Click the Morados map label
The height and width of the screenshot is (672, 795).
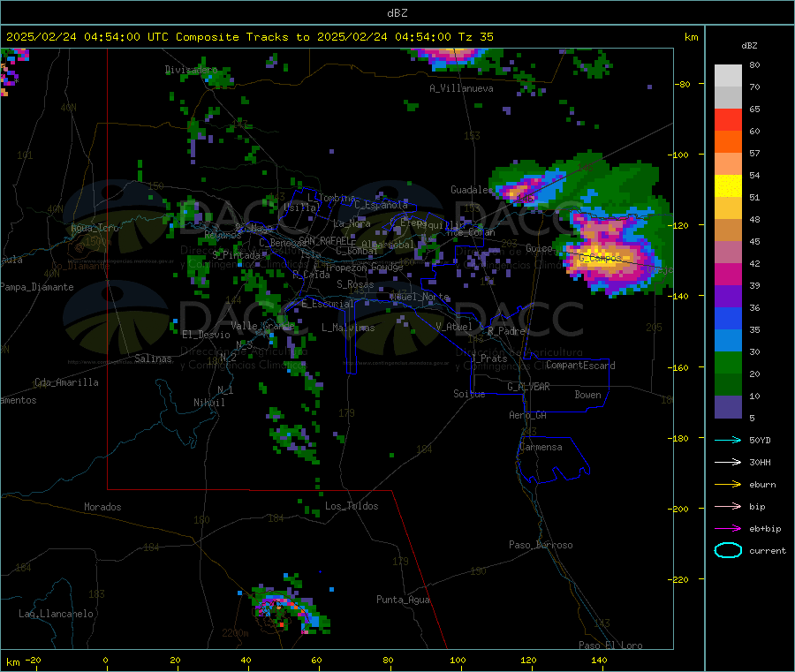click(102, 507)
